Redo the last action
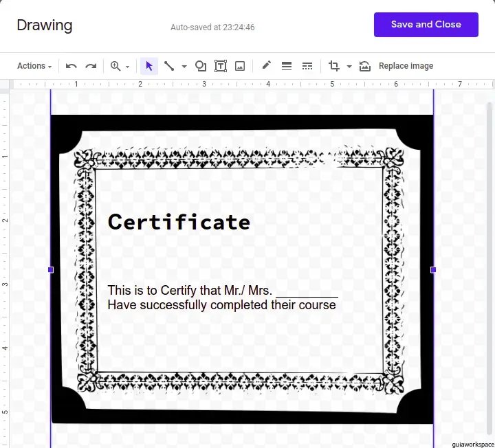Viewport: 495px width, 448px height. 91,66
